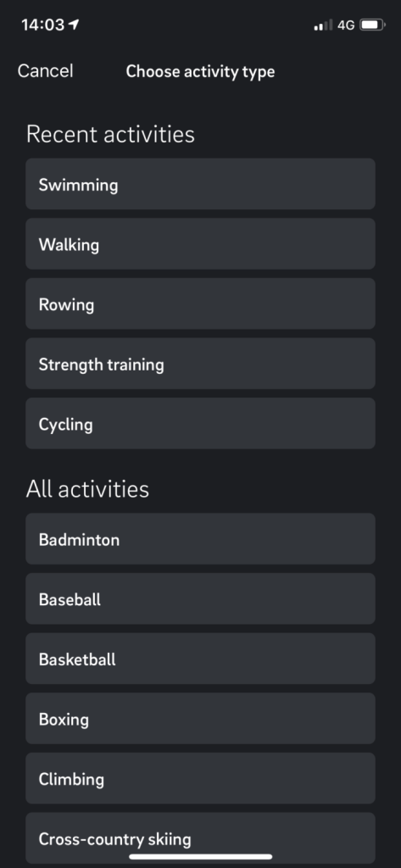Select the Rowing activity

[x=200, y=303]
